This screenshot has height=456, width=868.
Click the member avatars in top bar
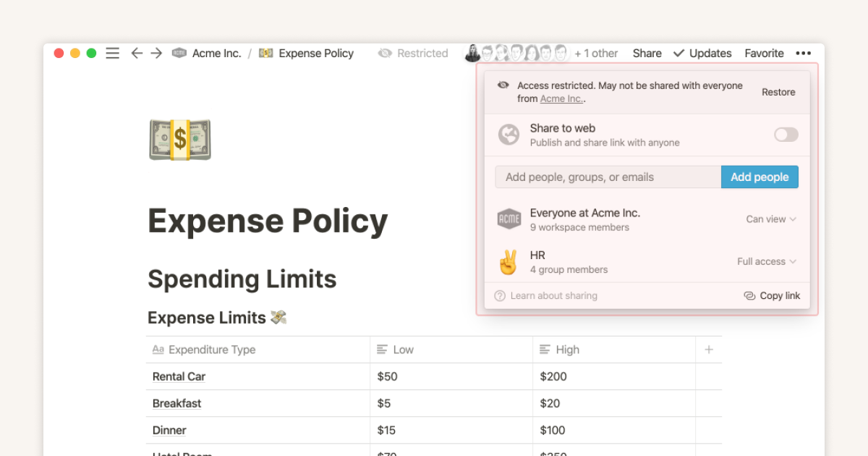tap(516, 54)
